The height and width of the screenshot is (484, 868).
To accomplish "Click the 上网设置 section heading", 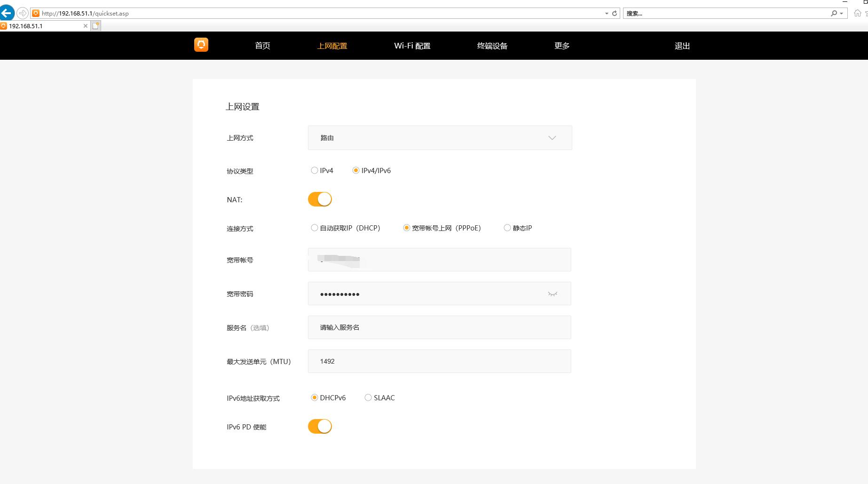I will click(x=243, y=107).
